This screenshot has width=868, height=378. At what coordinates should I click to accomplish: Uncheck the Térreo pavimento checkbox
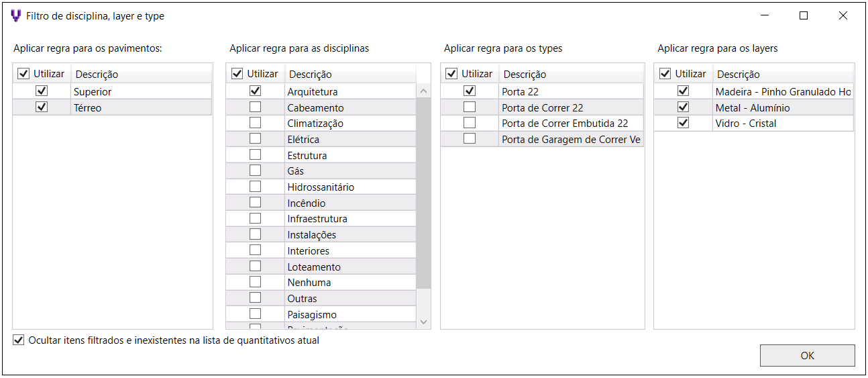tap(42, 107)
